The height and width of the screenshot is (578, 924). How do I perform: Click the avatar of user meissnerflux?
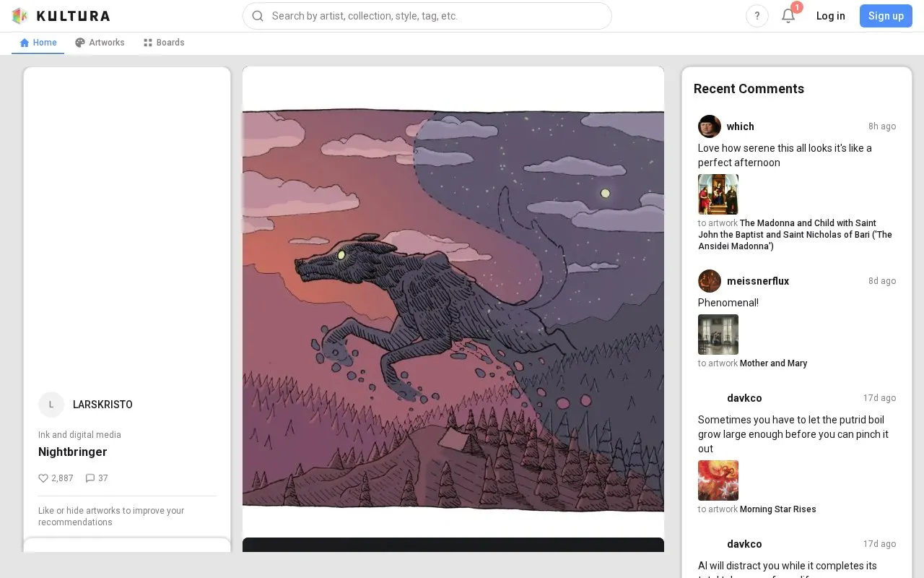(x=710, y=281)
